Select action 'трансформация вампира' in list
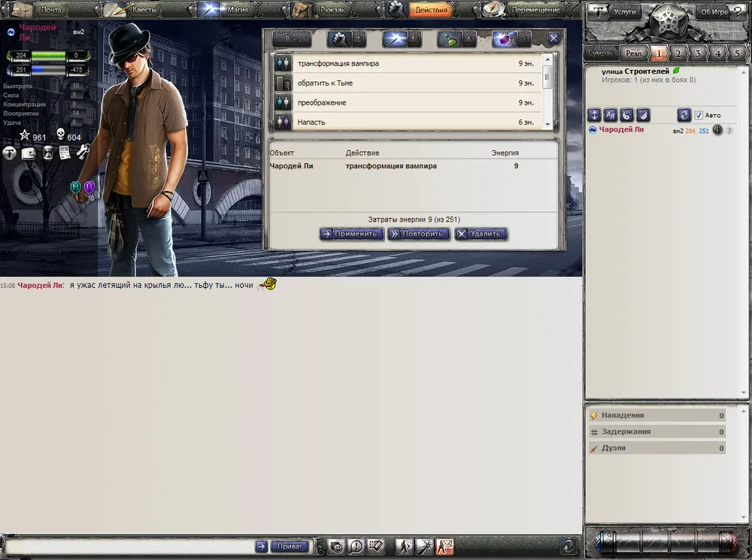Image resolution: width=752 pixels, height=560 pixels. [x=407, y=63]
